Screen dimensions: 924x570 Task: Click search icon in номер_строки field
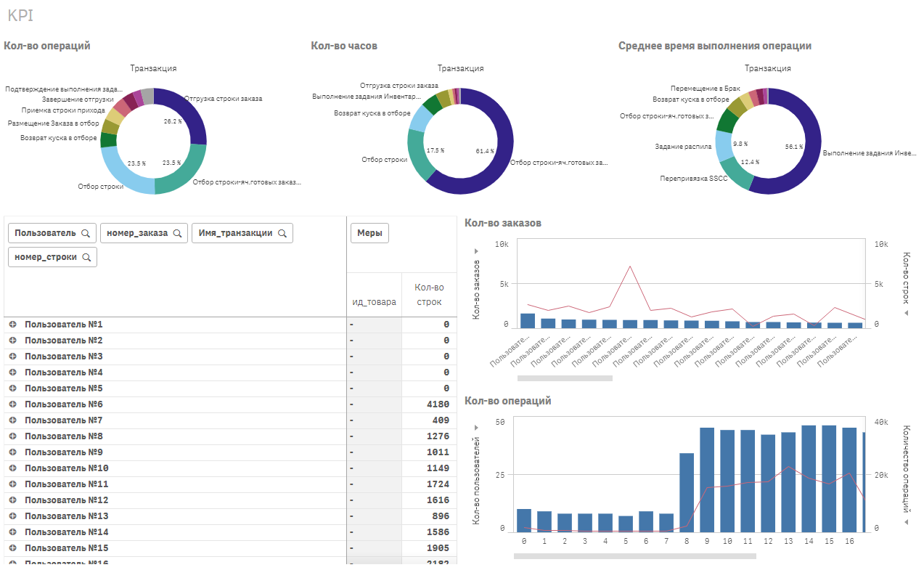(x=86, y=257)
